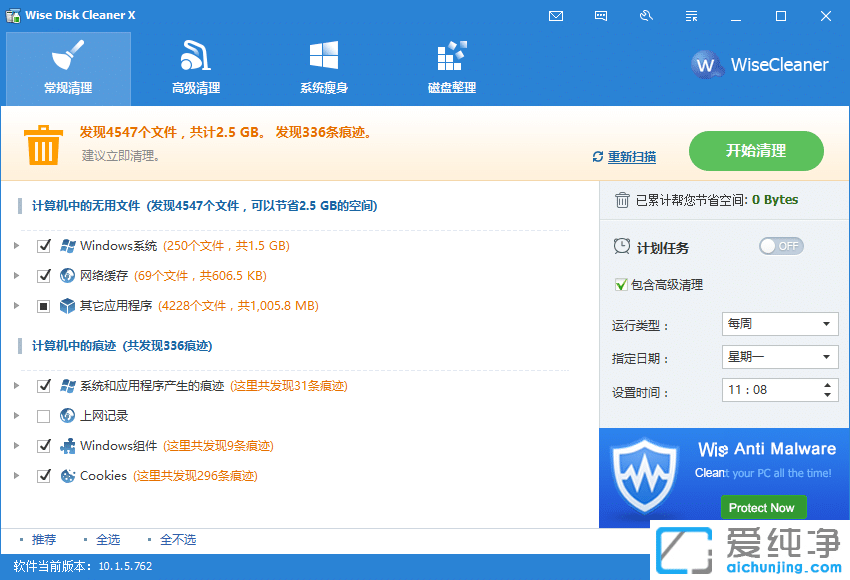Screen dimensions: 850x580
Task: Uncheck the Windows组件 checkbox
Action: coord(43,446)
